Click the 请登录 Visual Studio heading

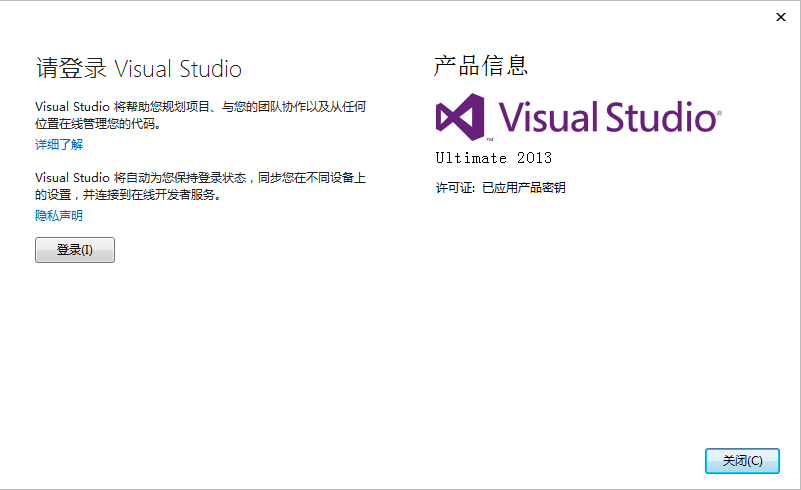(x=138, y=69)
